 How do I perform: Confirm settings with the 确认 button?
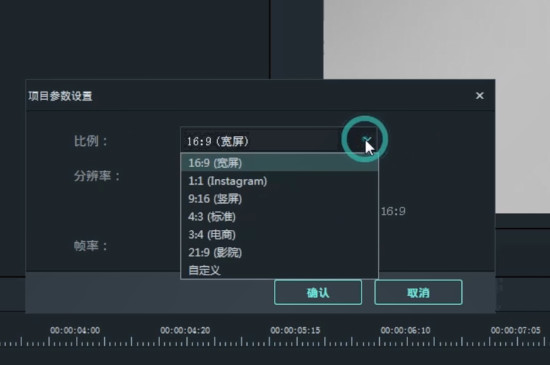[318, 292]
